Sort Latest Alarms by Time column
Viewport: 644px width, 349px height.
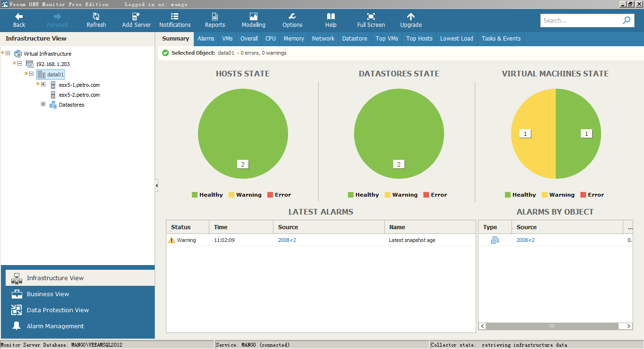tap(241, 227)
